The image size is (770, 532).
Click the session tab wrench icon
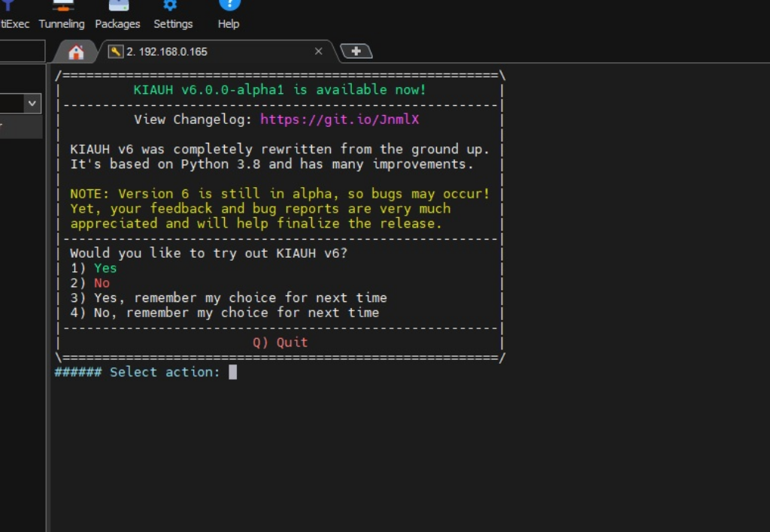[x=115, y=52]
